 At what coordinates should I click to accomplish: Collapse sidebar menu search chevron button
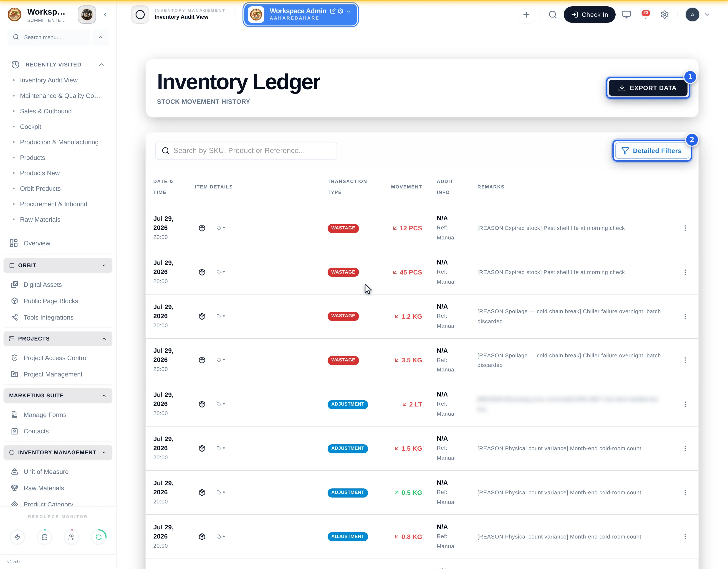point(100,37)
